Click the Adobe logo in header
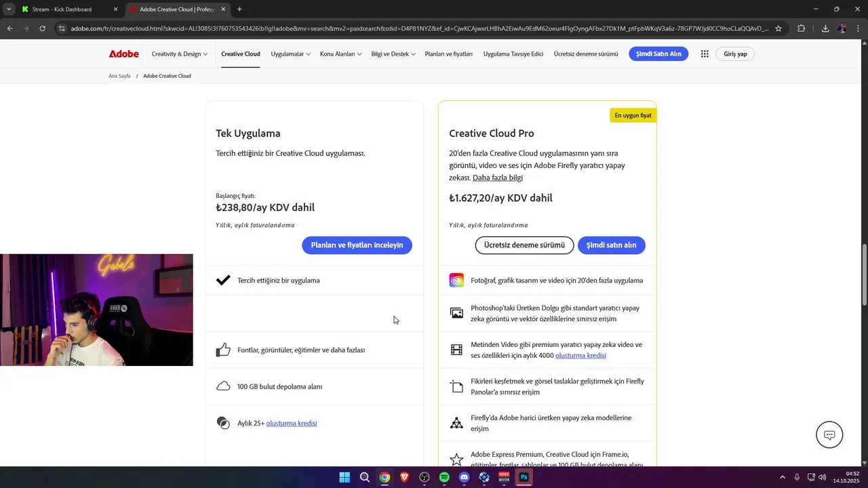868x488 pixels. click(123, 54)
